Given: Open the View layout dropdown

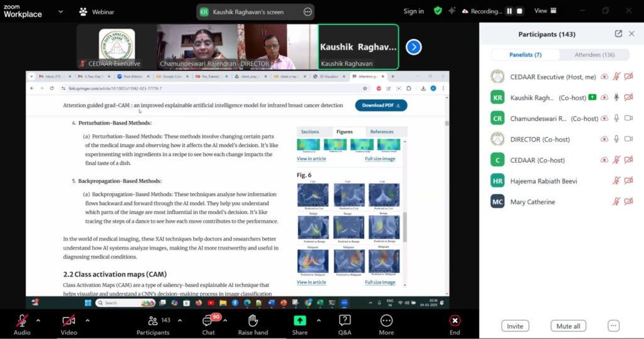Looking at the screenshot, I should (544, 11).
